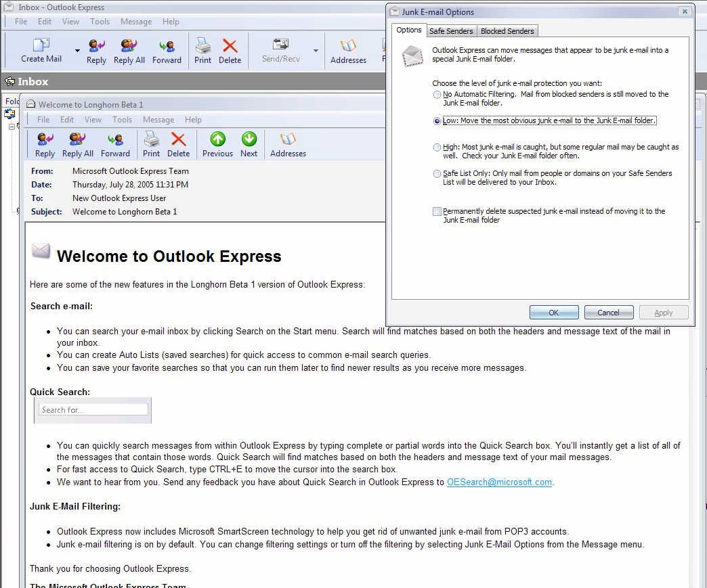Open the OESearch@microsoft.com link
This screenshot has width=707, height=588.
point(499,482)
